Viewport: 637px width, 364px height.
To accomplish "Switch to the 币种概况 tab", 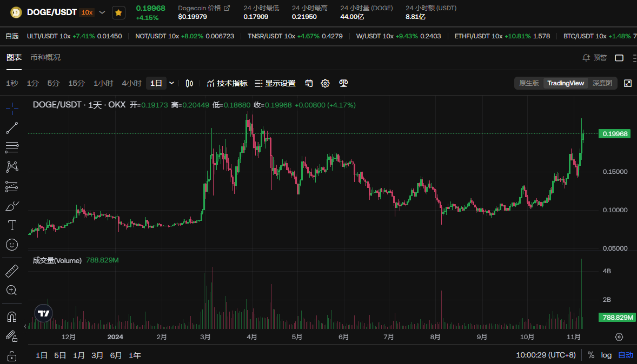I will tap(45, 57).
